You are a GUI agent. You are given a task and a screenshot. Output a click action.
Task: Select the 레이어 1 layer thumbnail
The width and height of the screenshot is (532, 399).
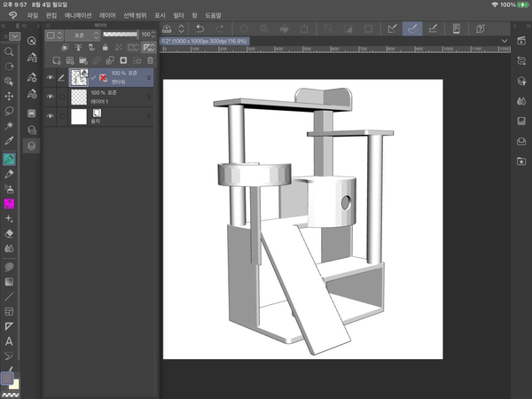point(78,97)
